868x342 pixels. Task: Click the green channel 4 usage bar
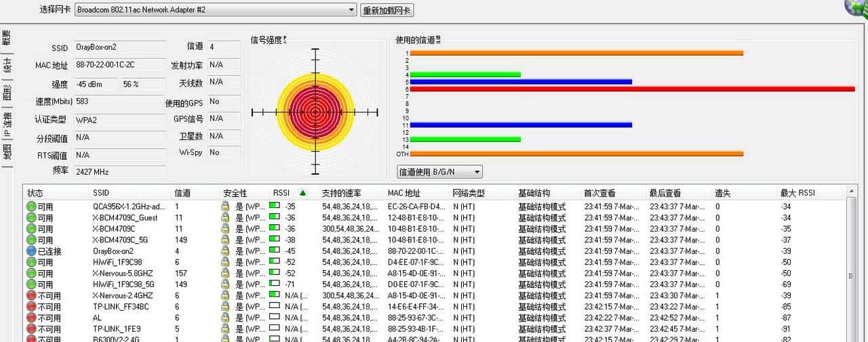point(465,74)
